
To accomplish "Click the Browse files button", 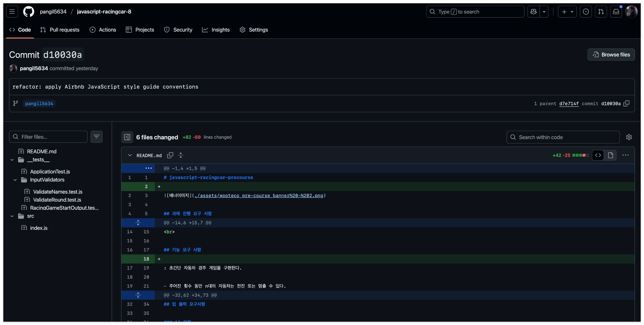I will point(611,55).
